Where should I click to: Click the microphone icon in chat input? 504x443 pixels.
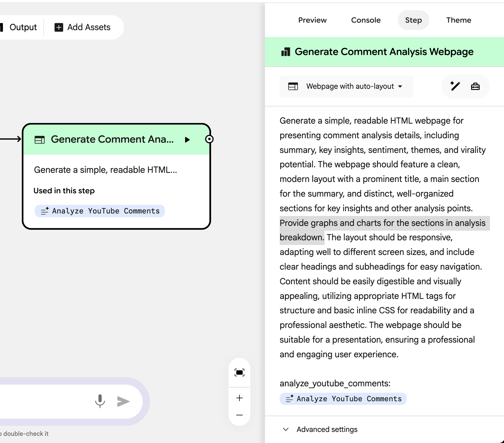(x=100, y=401)
